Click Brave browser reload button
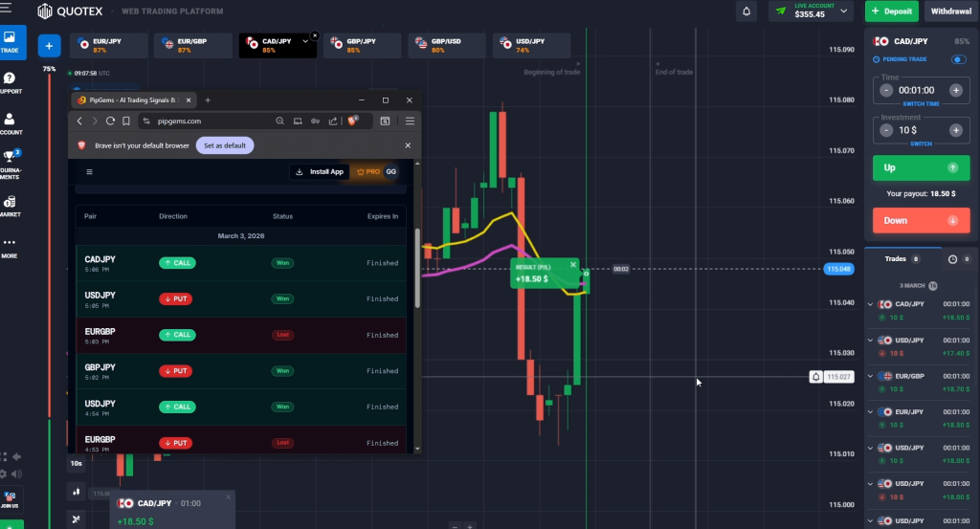This screenshot has height=529, width=980. coord(110,121)
